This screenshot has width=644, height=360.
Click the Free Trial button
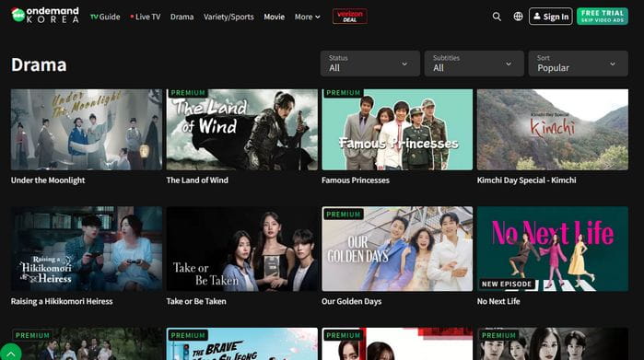603,17
